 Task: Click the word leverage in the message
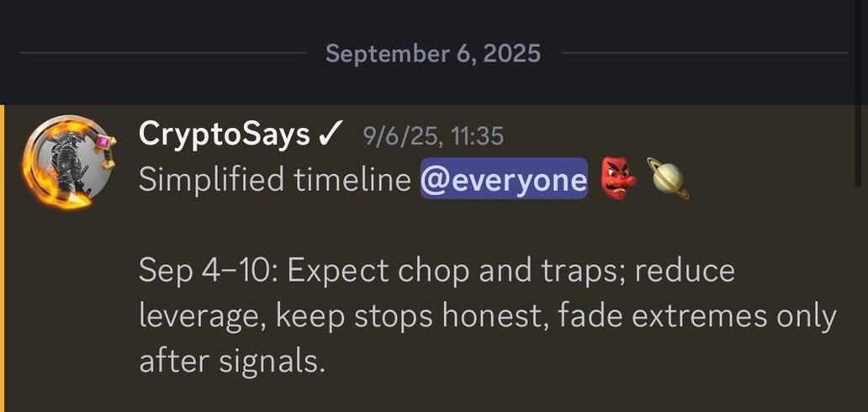(203, 318)
